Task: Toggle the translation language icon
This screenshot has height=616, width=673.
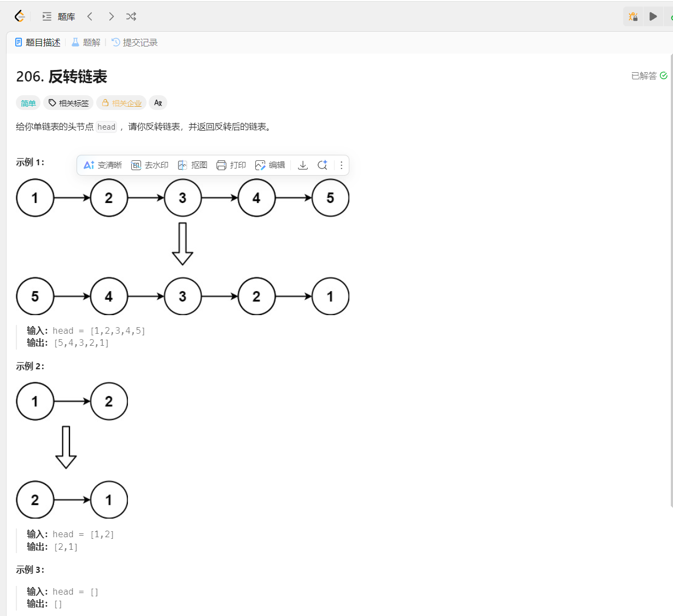Action: pyautogui.click(x=158, y=103)
